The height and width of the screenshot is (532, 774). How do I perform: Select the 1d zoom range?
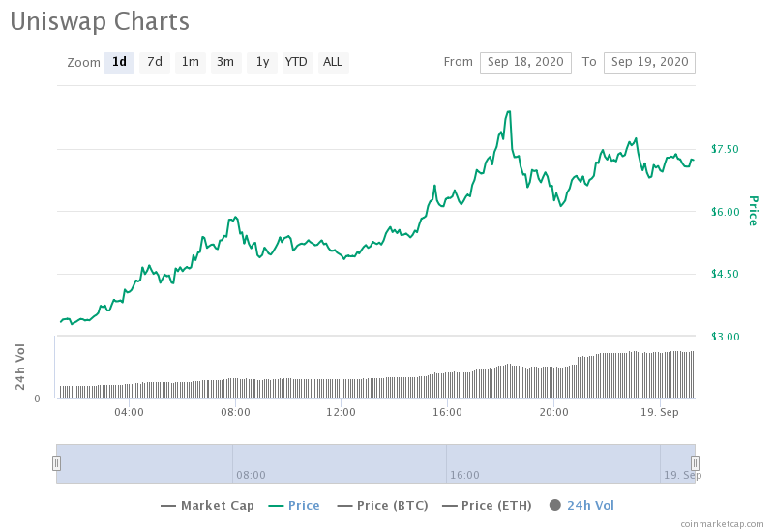pyautogui.click(x=119, y=62)
